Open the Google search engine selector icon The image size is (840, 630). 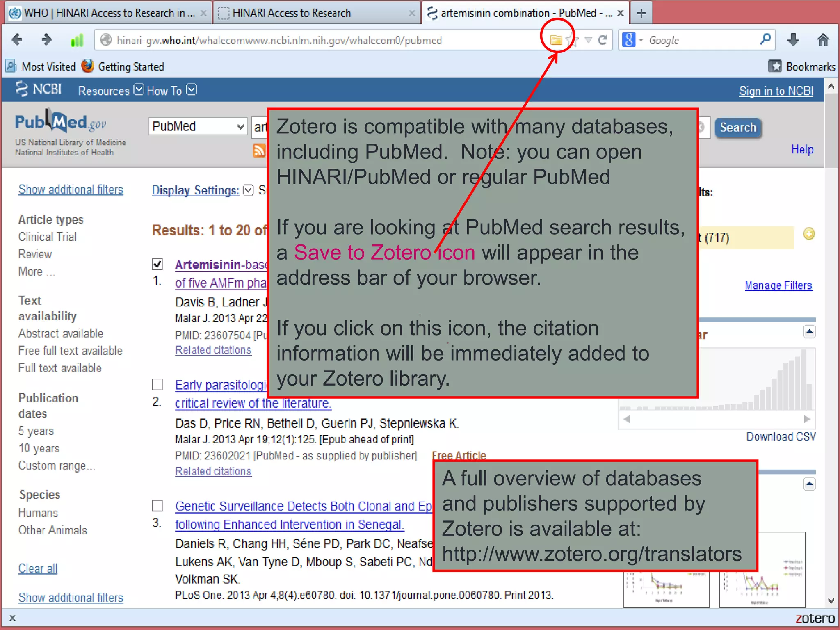pyautogui.click(x=632, y=40)
